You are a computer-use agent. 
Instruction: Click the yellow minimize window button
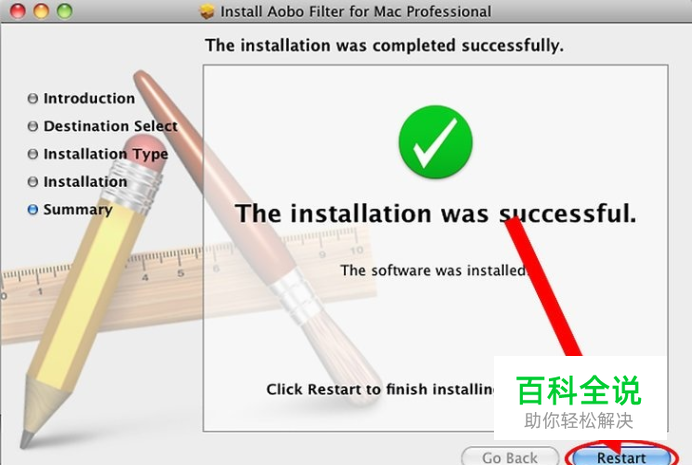pos(41,11)
